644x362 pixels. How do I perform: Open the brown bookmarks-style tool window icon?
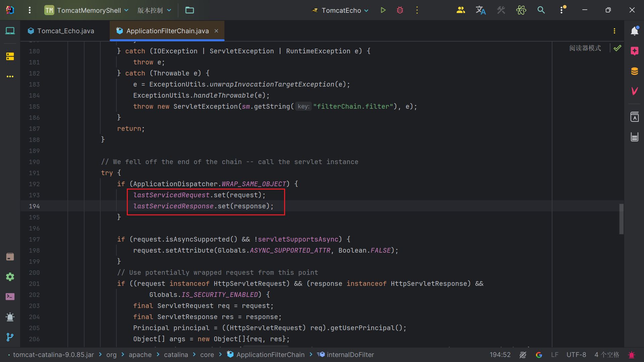coord(10,257)
